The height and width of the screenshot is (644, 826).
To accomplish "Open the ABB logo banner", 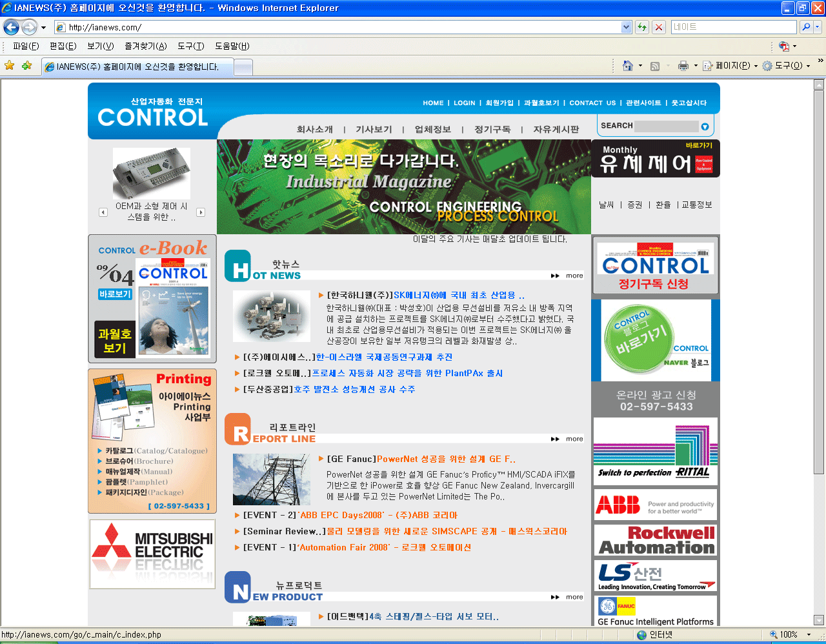I will pyautogui.click(x=655, y=505).
